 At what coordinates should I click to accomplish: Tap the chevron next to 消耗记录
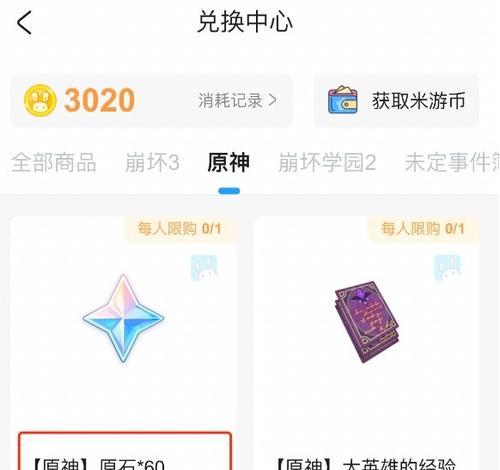[273, 100]
